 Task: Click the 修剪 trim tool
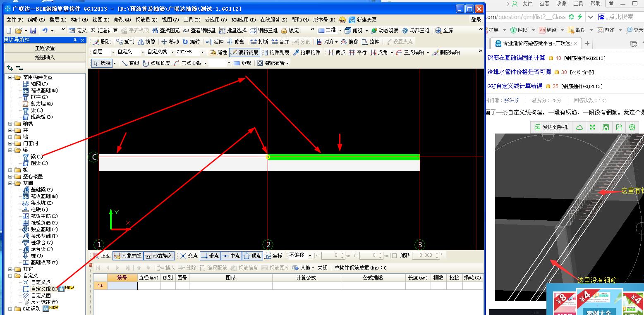coord(236,42)
